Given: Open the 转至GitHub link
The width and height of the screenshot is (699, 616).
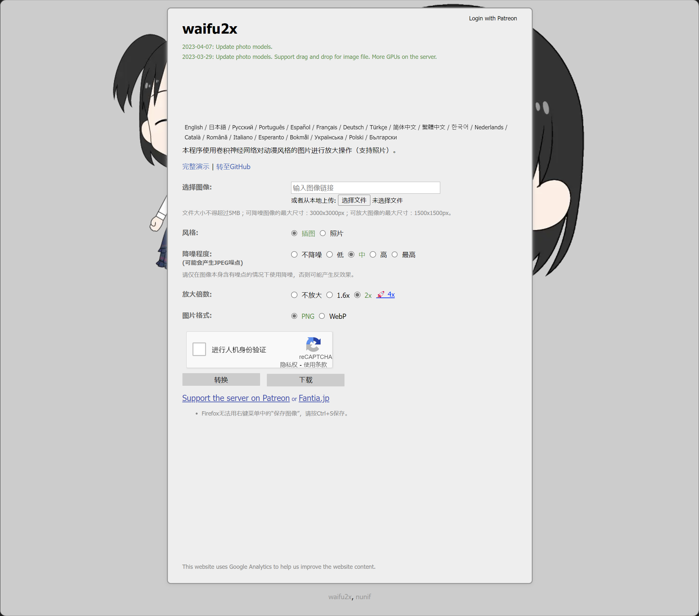Looking at the screenshot, I should pyautogui.click(x=233, y=167).
